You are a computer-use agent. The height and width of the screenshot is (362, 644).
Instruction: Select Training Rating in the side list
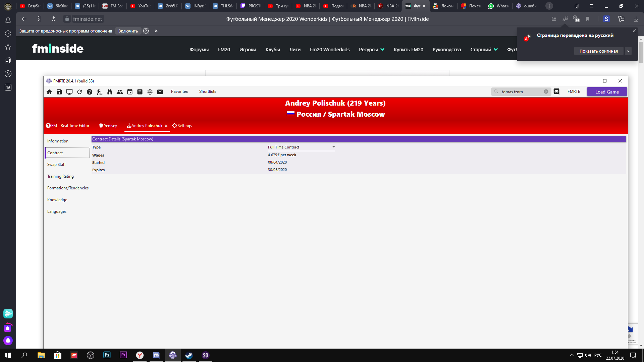(60, 176)
